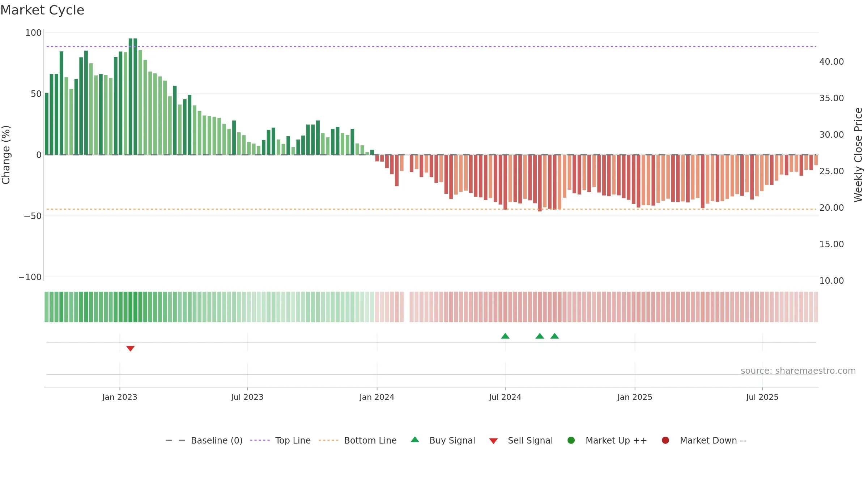Click the source: sharemaestro.com text

798,371
